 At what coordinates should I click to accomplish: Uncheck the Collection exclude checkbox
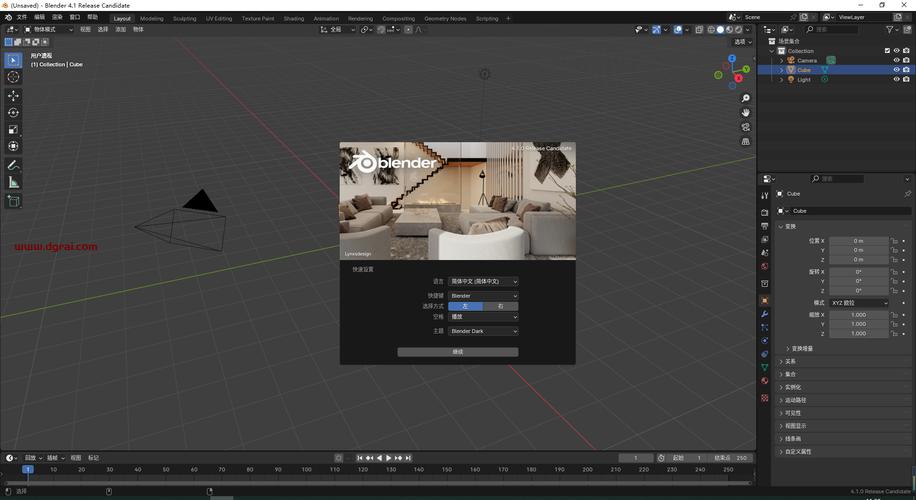coord(887,51)
